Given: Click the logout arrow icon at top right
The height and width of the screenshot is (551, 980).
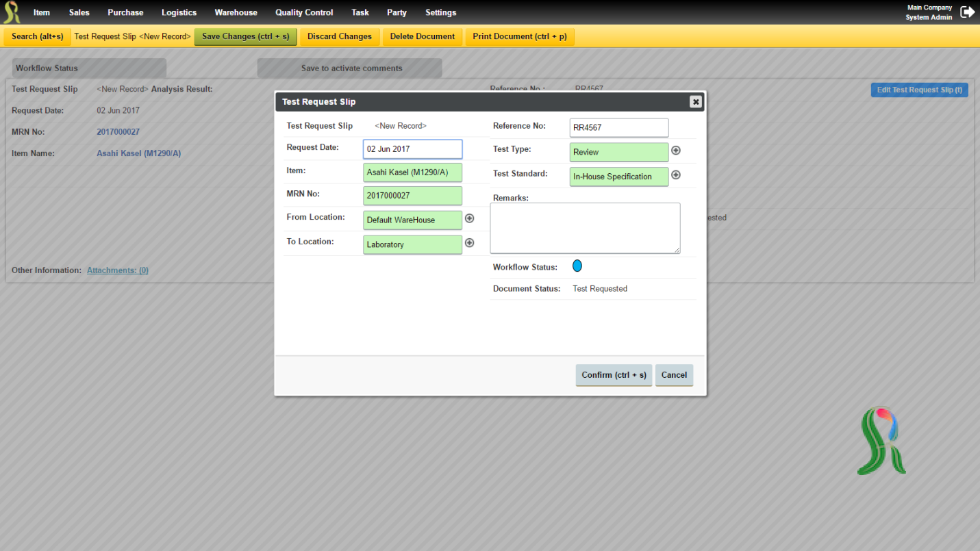Looking at the screenshot, I should click(x=967, y=12).
